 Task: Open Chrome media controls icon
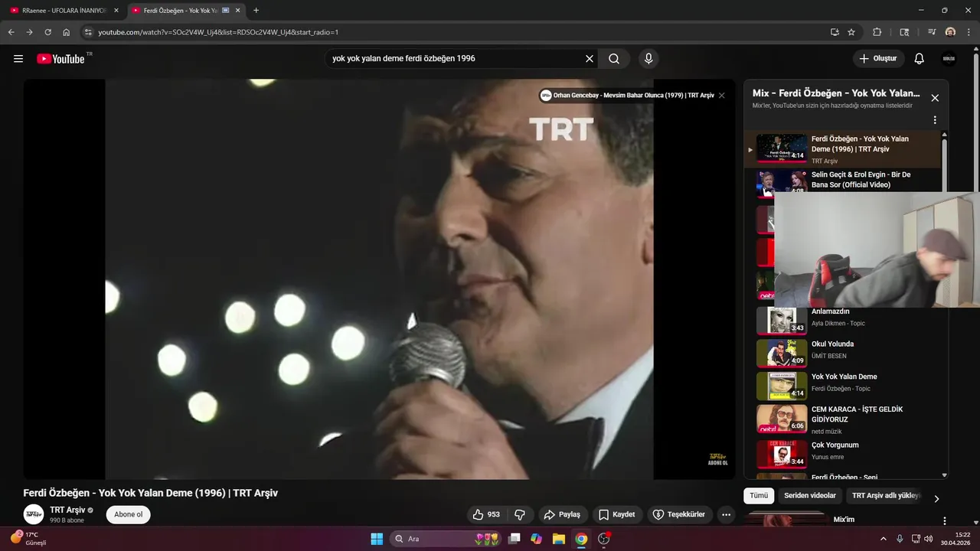[932, 32]
